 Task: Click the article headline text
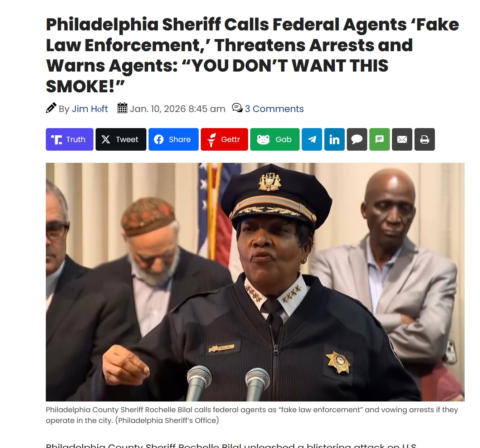[252, 55]
